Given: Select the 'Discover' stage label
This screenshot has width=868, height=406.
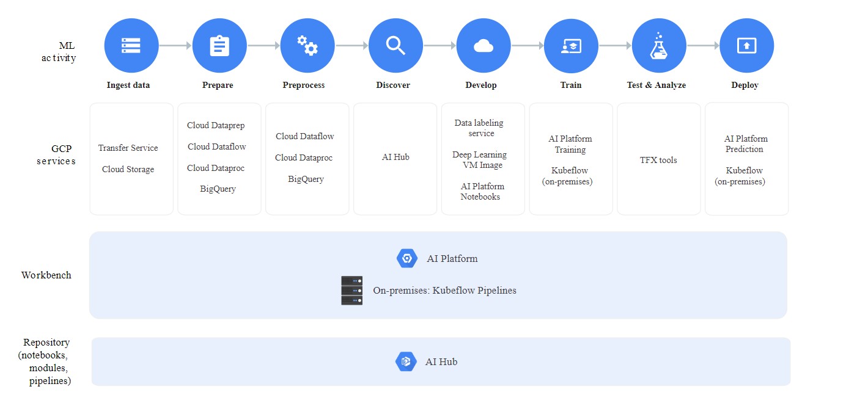Looking at the screenshot, I should pyautogui.click(x=393, y=85).
